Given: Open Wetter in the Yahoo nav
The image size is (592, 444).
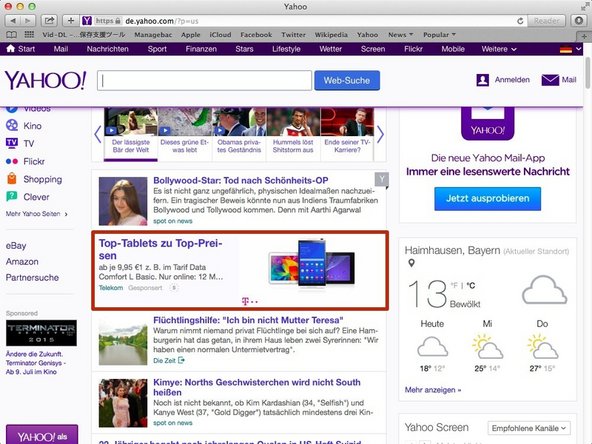Looking at the screenshot, I should click(330, 49).
